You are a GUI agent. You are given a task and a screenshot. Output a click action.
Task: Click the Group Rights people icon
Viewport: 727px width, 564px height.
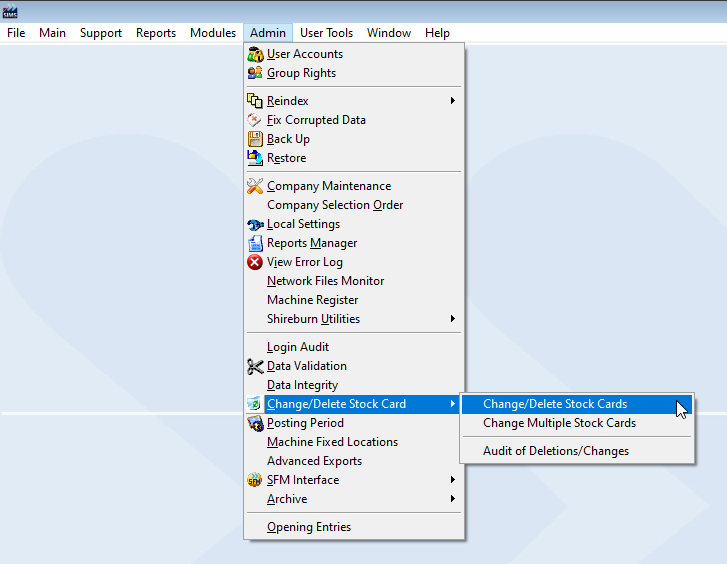pos(255,73)
